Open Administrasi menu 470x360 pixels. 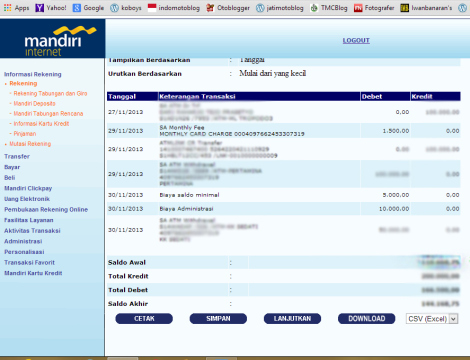click(23, 241)
